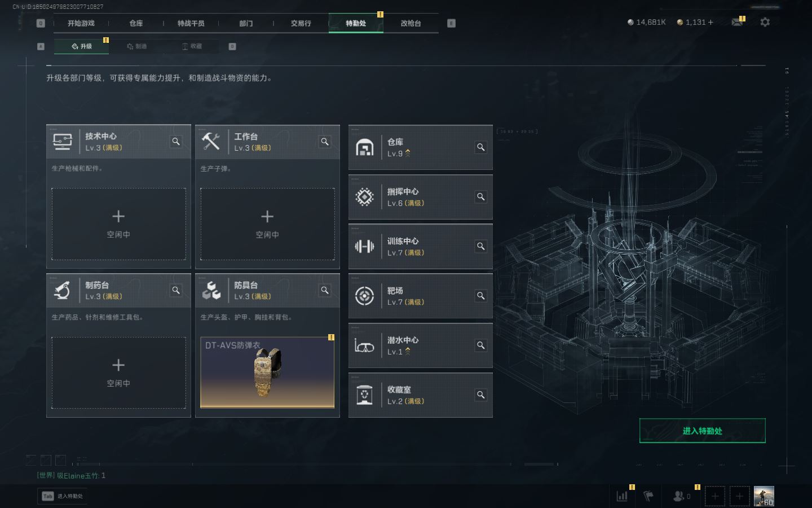Switch to the 仓库 top tab
This screenshot has width=812, height=508.
point(136,23)
